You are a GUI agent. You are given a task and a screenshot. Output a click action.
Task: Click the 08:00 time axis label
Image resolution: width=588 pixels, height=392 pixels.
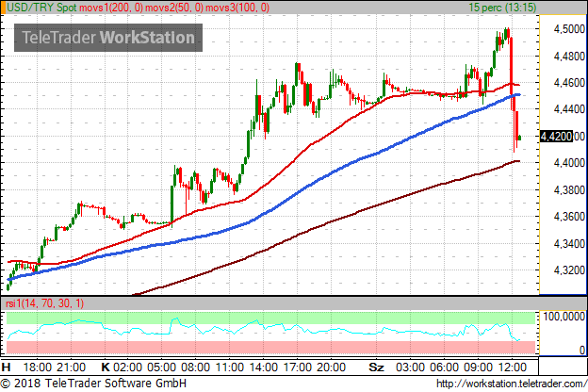pos(195,367)
